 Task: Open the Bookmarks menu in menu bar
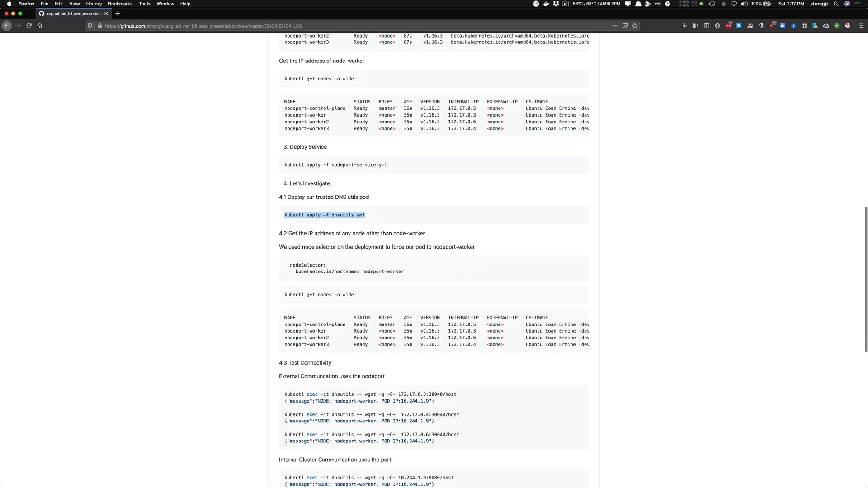coord(120,4)
